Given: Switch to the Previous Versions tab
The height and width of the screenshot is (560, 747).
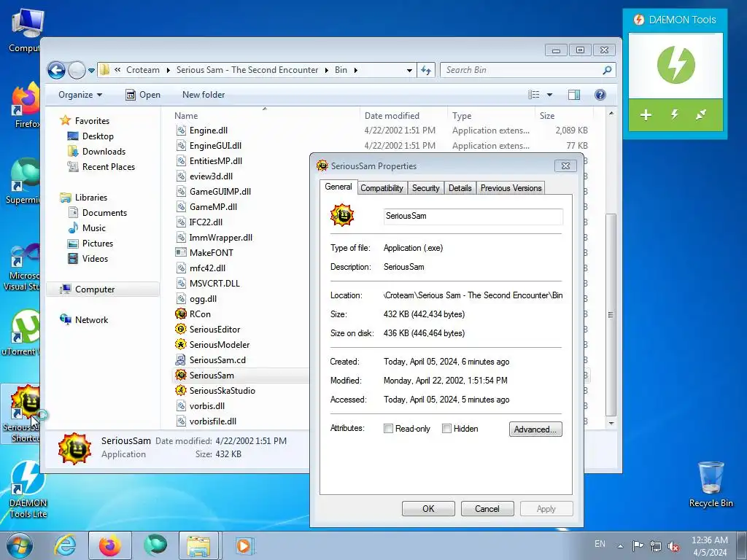Looking at the screenshot, I should 511,188.
